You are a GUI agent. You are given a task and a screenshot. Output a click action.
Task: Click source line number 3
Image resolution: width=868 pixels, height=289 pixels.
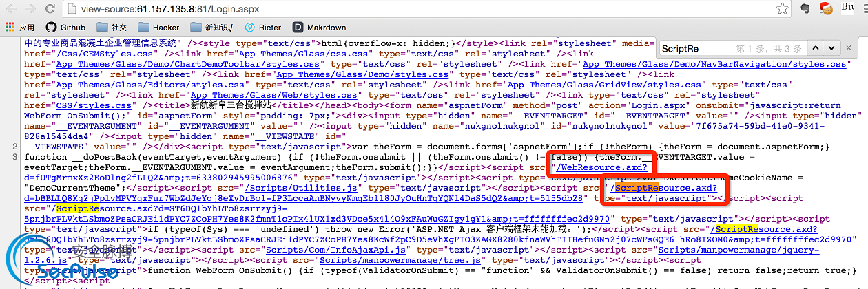(x=14, y=157)
